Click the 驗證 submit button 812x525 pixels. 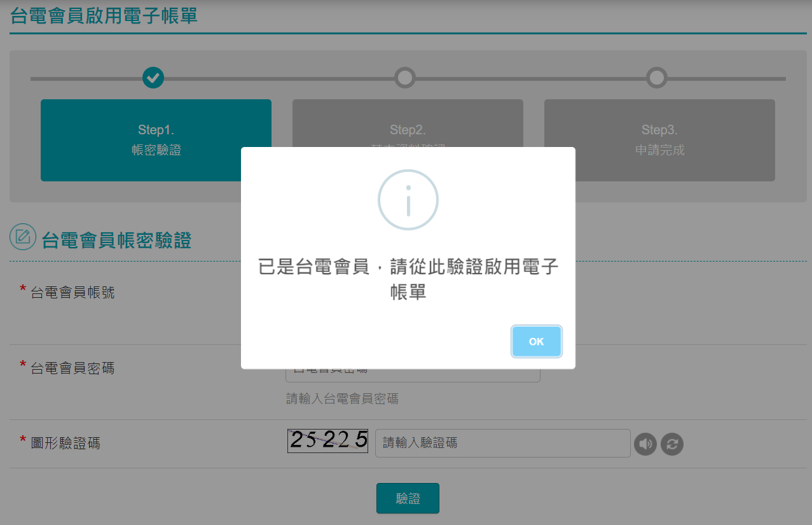[x=408, y=498]
